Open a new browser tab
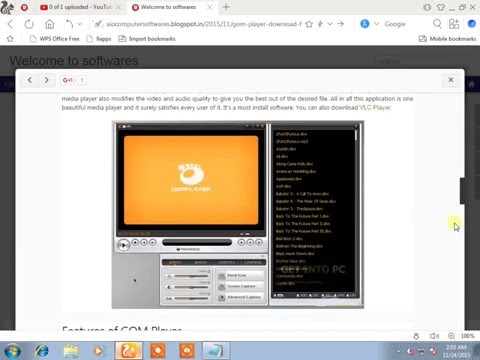Screen dimensions: 480x360 226,7
